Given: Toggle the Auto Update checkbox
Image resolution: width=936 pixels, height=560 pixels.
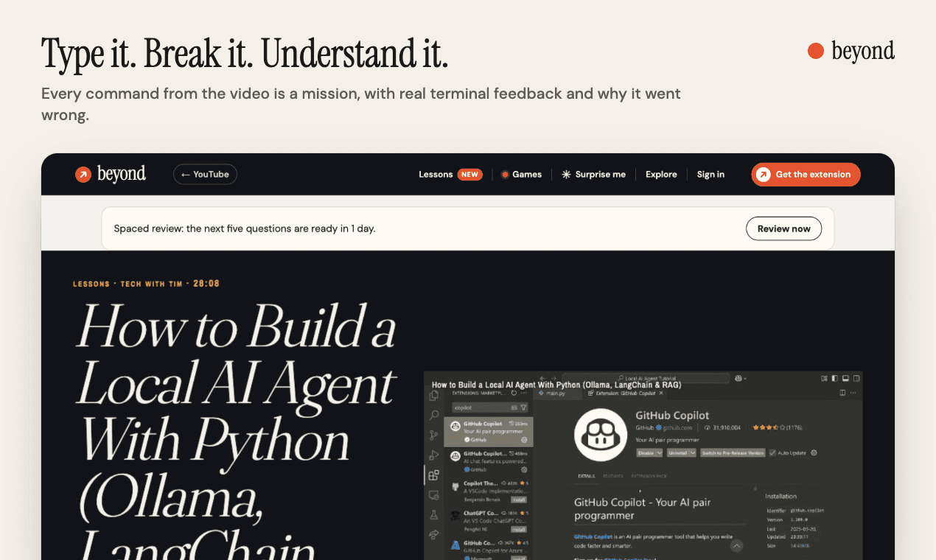Looking at the screenshot, I should [x=772, y=452].
